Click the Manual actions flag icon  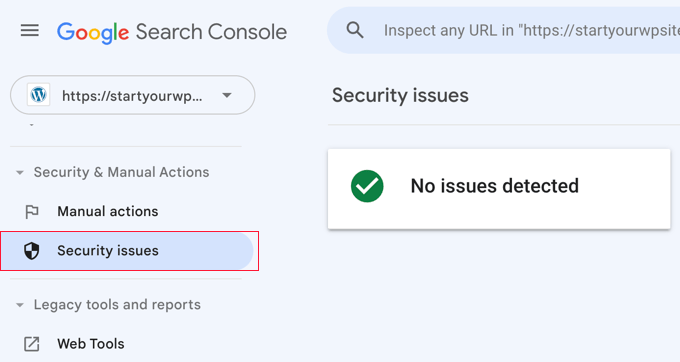coord(32,212)
